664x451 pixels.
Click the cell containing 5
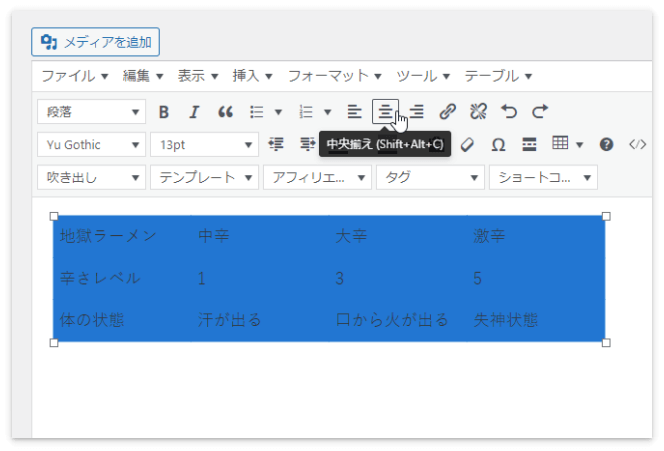[536, 278]
